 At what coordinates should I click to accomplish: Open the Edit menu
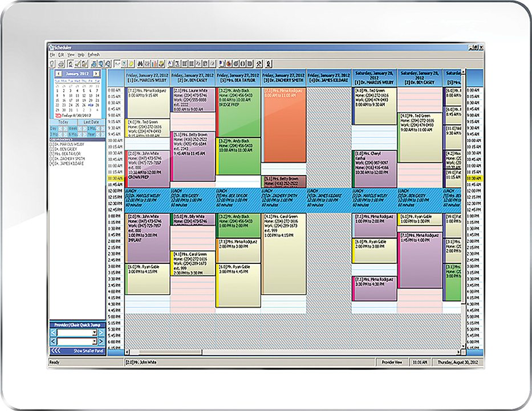point(61,55)
